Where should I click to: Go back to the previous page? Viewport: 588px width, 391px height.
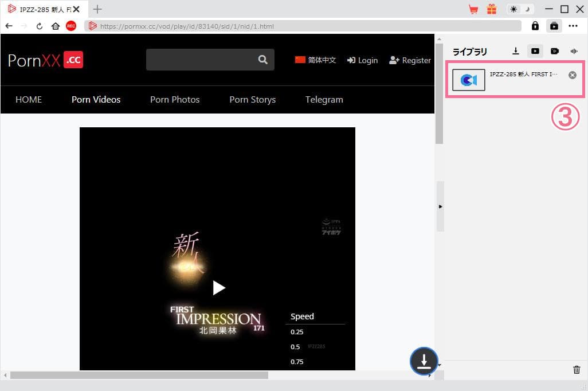9,26
